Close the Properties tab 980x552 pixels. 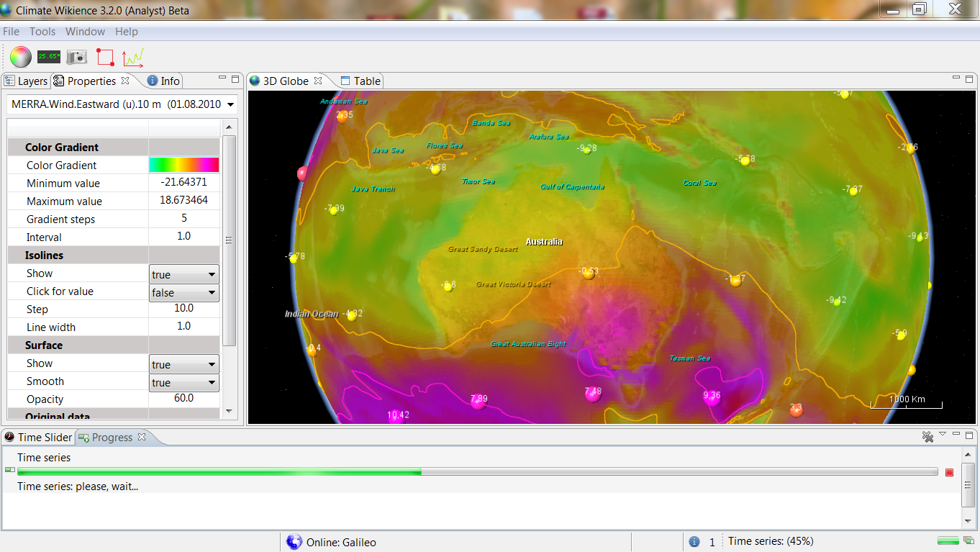coord(125,81)
